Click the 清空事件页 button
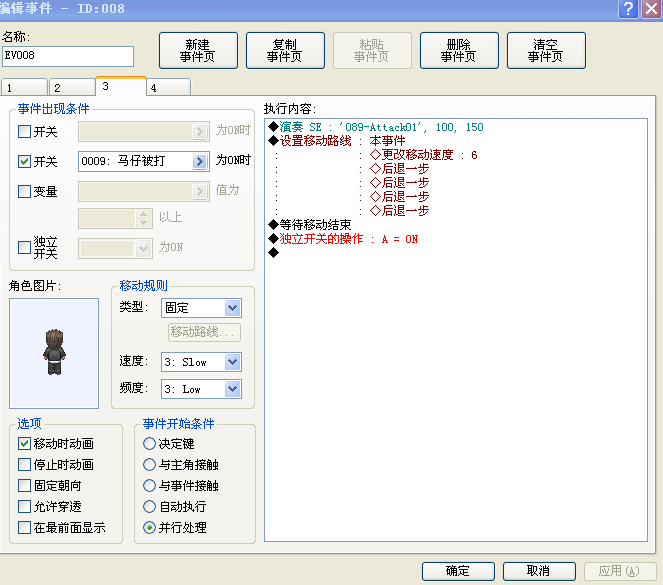The height and width of the screenshot is (585, 663). coord(546,50)
